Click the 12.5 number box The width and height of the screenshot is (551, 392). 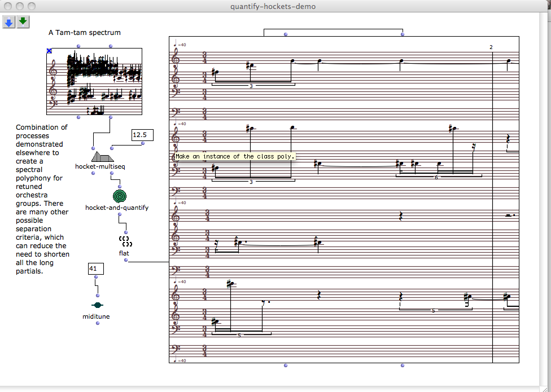coord(139,135)
